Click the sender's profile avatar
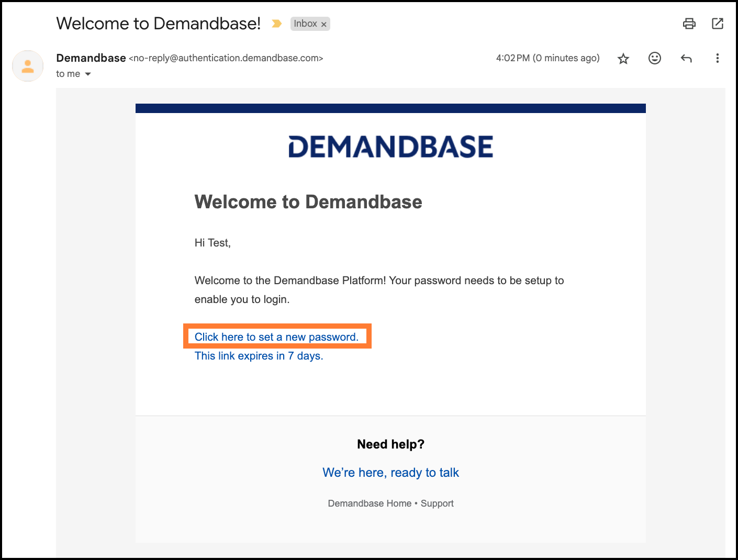Viewport: 738px width, 560px height. 28,66
